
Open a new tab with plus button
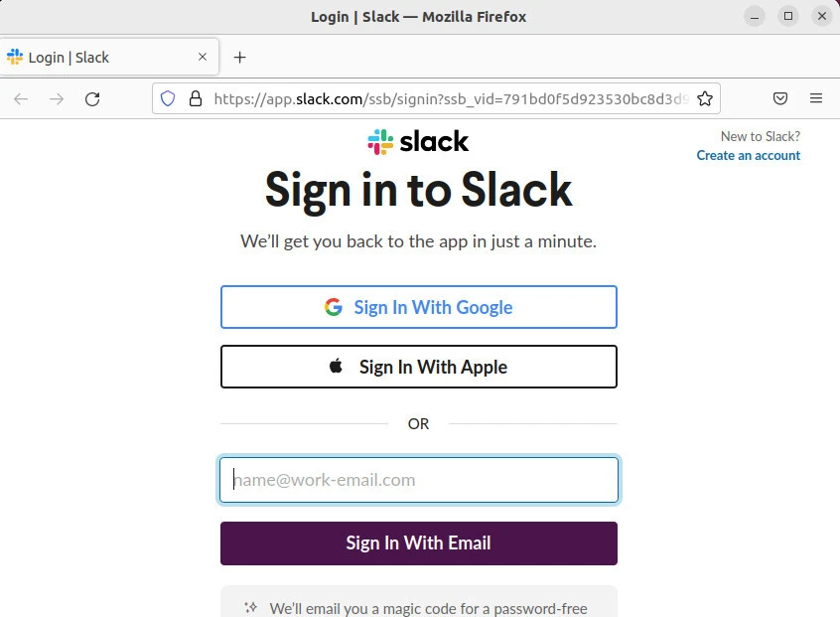click(x=239, y=58)
